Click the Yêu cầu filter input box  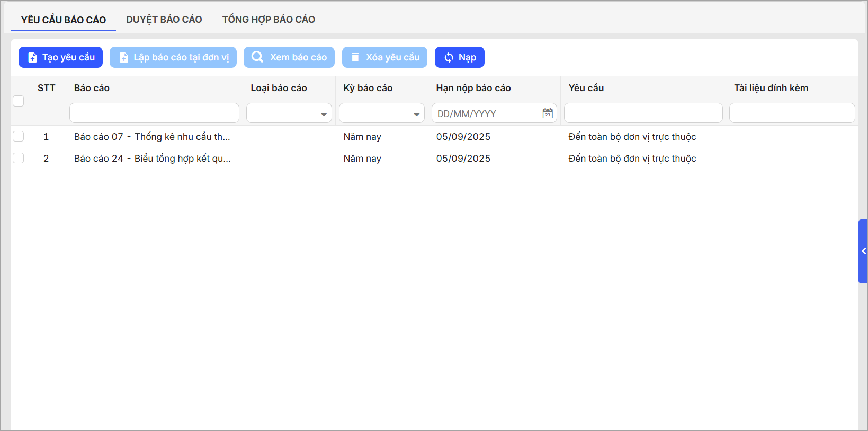point(643,113)
